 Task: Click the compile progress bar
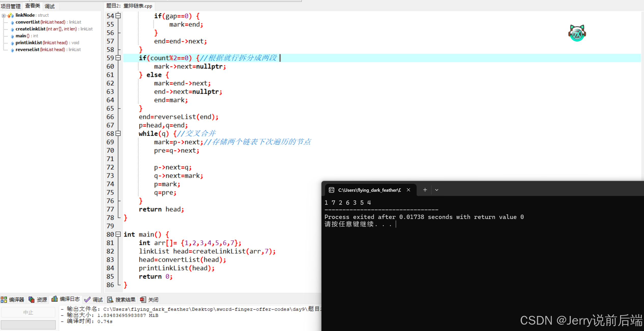pos(28,325)
